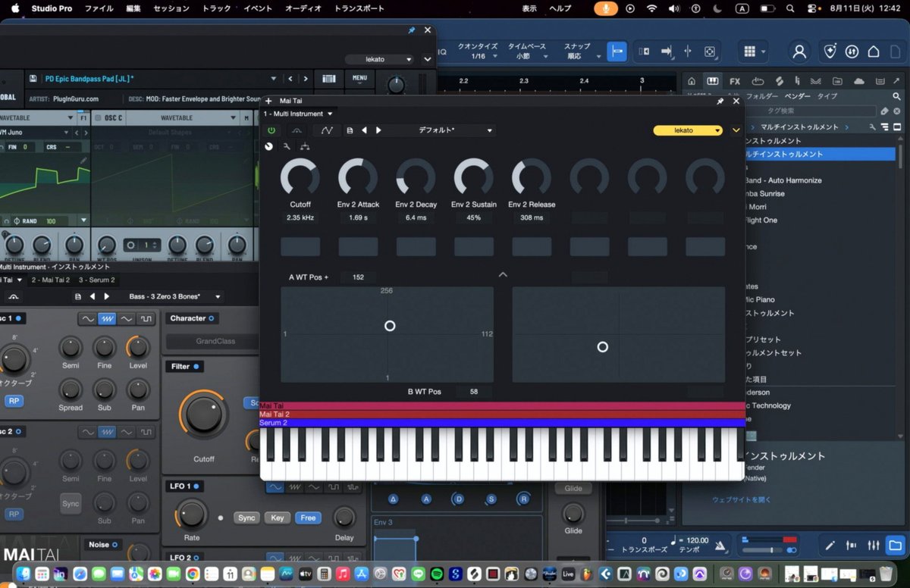Click the right XY pad handle
The image size is (910, 588).
pos(602,346)
